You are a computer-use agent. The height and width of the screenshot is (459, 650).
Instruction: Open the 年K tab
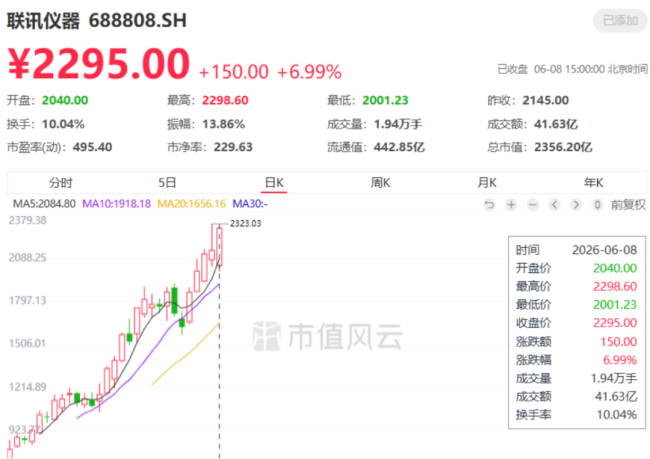[x=594, y=182]
